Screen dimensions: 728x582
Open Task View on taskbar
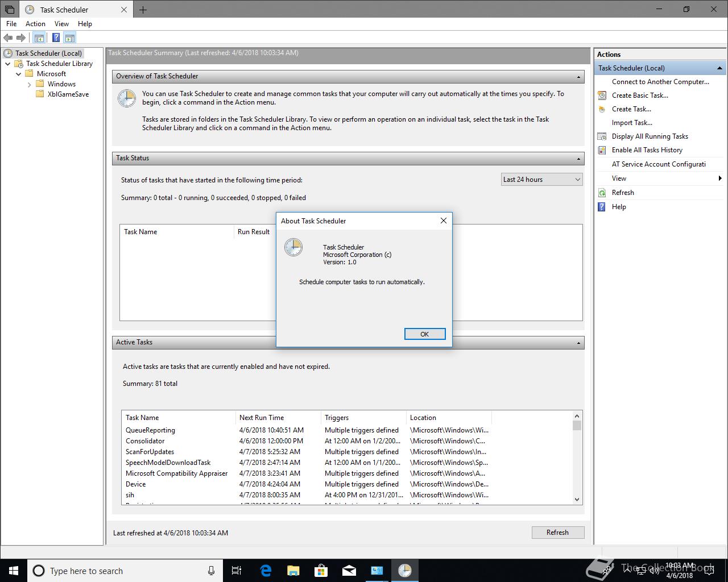(x=237, y=571)
